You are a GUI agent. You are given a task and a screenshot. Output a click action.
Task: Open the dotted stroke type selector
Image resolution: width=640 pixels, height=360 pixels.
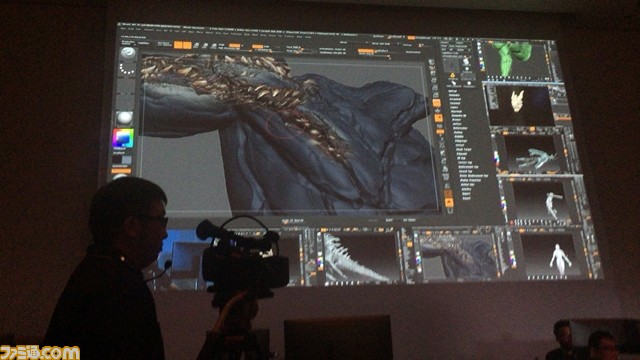pyautogui.click(x=127, y=69)
